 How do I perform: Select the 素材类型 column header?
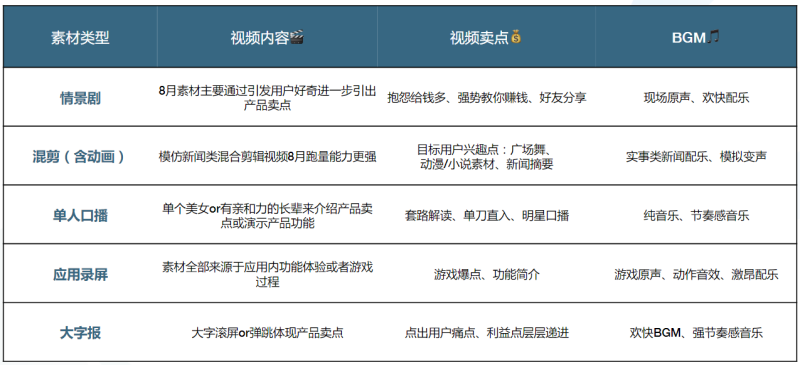(80, 38)
